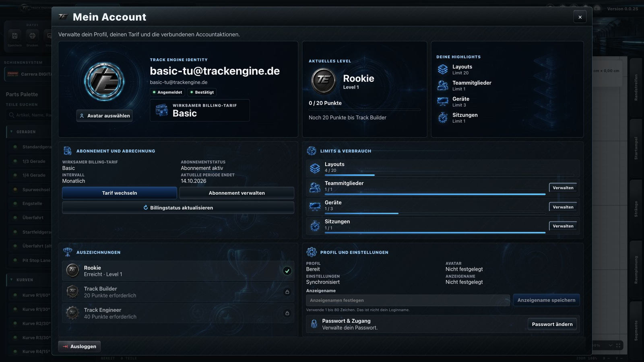Click the Sitzungen usage row icon
This screenshot has width=644, height=362.
315,226
